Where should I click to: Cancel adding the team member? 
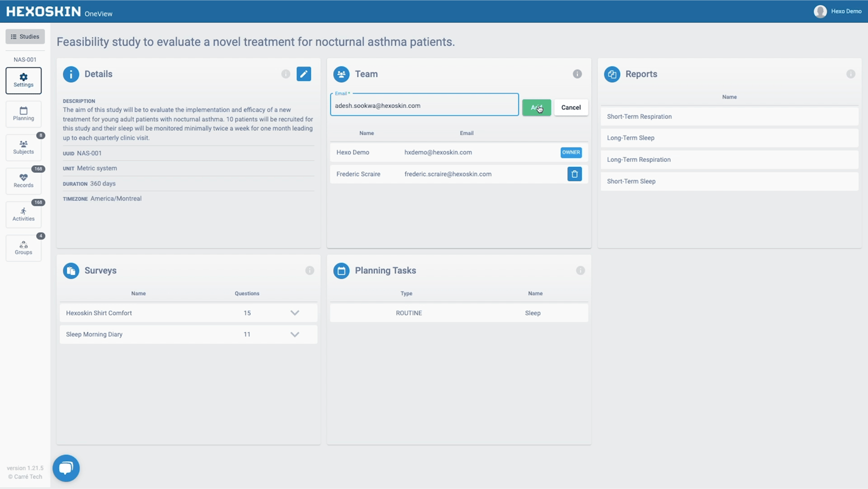(571, 107)
